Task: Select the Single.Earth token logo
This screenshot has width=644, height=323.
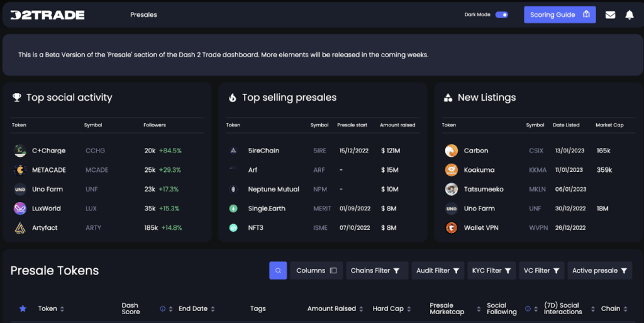Action: (x=233, y=208)
